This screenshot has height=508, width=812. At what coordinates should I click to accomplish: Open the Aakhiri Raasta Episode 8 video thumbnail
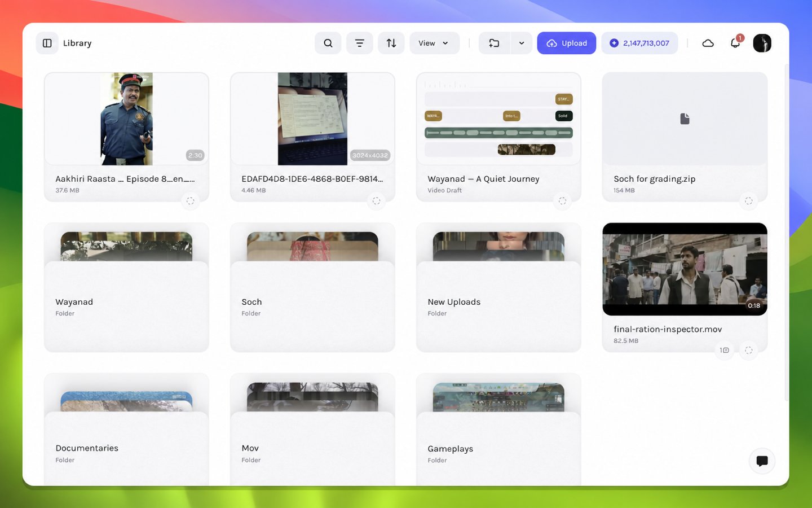point(126,119)
